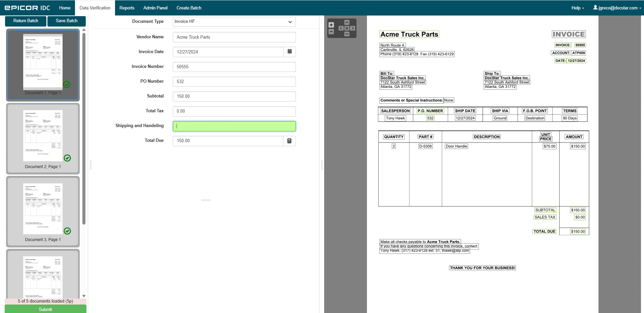Open the Help dropdown menu
This screenshot has width=644, height=313.
coord(577,8)
